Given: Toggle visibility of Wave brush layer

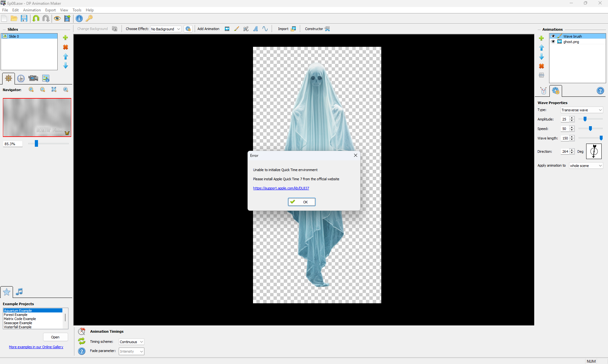Looking at the screenshot, I should coord(553,36).
